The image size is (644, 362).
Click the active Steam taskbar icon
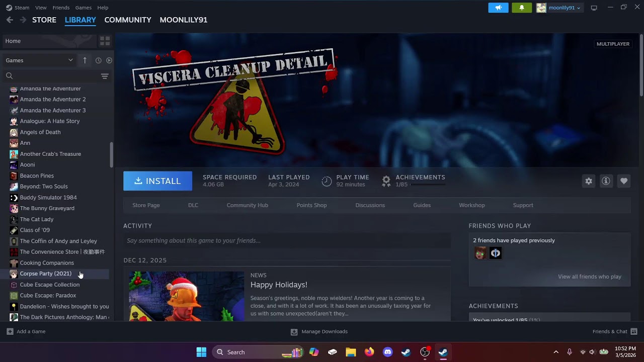pyautogui.click(x=443, y=352)
